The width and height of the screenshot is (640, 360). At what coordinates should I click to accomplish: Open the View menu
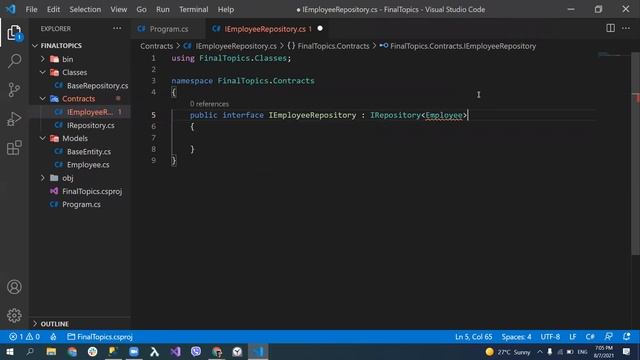coord(118,9)
